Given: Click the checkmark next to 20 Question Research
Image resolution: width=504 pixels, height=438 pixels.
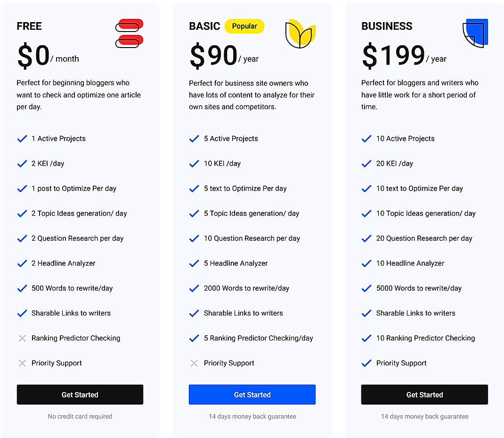Looking at the screenshot, I should click(x=366, y=238).
